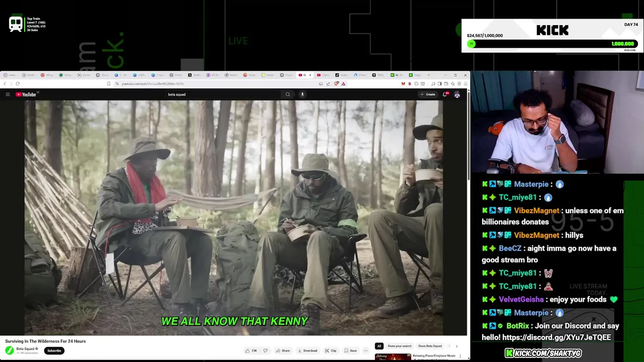Click the $24,567/1,000,000 goal progress bar

pos(552,44)
